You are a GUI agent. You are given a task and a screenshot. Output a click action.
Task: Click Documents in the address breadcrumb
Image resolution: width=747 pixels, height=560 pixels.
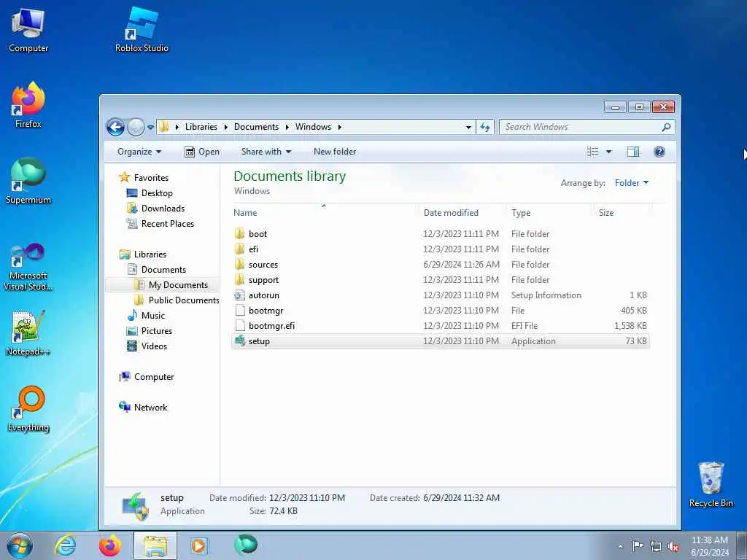(256, 127)
